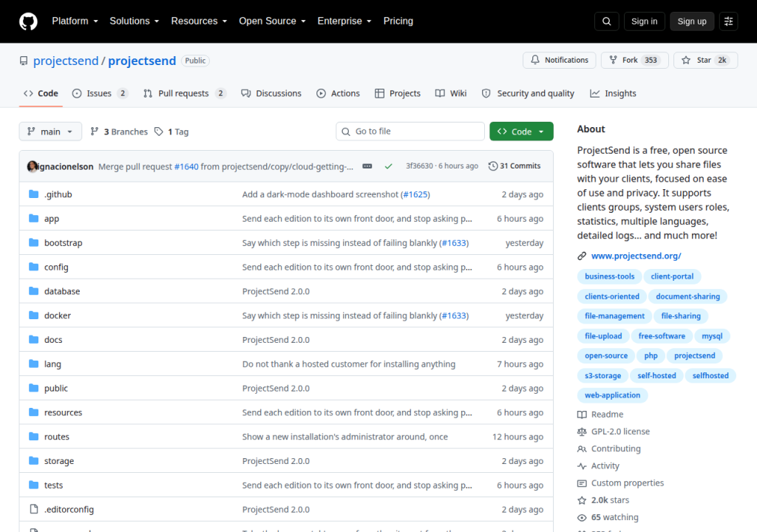Select the business-tools topic tag

pos(609,276)
